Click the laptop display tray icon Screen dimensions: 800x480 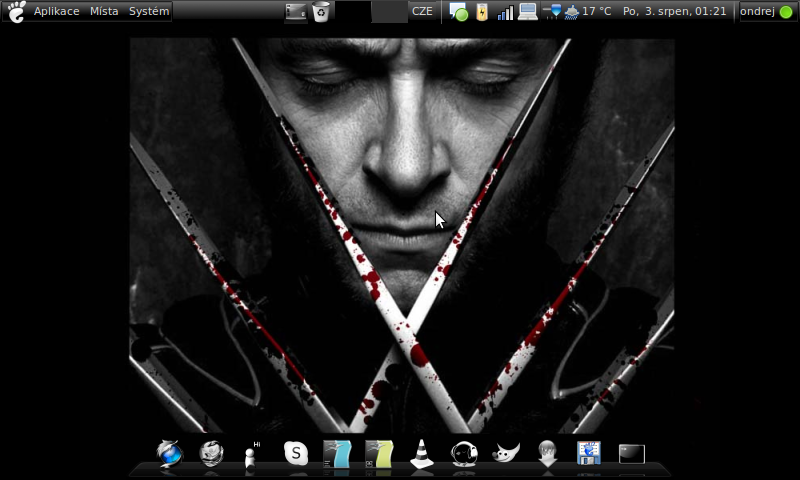pyautogui.click(x=528, y=12)
